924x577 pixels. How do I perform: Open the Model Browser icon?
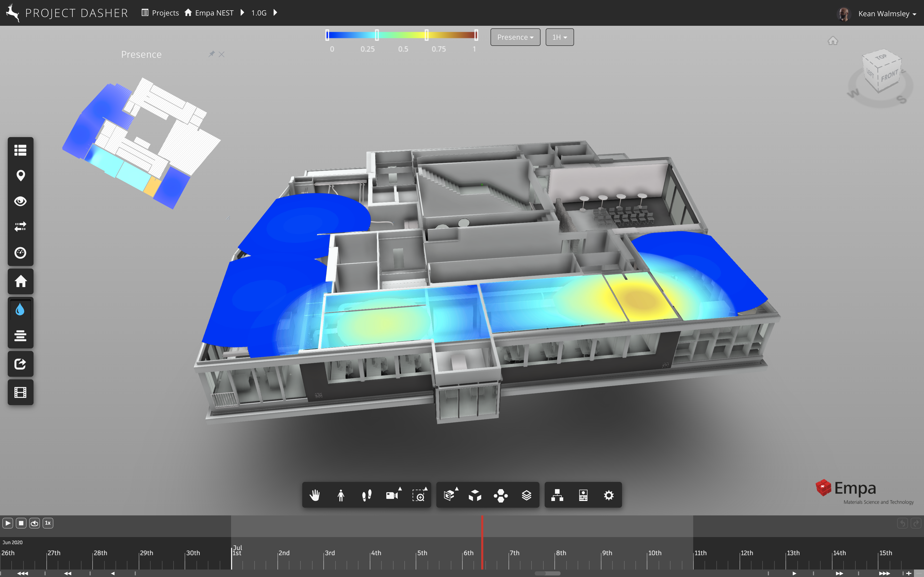click(557, 495)
